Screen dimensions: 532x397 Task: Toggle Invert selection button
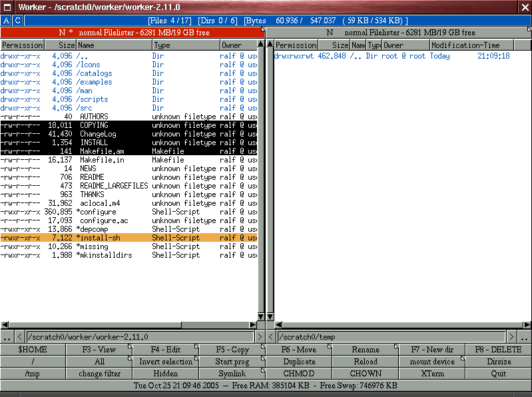(166, 362)
